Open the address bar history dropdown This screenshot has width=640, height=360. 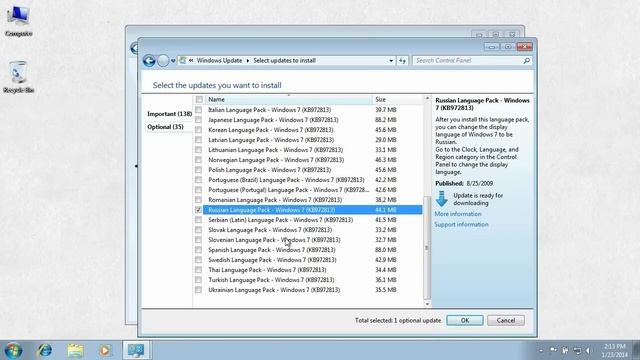click(x=391, y=61)
